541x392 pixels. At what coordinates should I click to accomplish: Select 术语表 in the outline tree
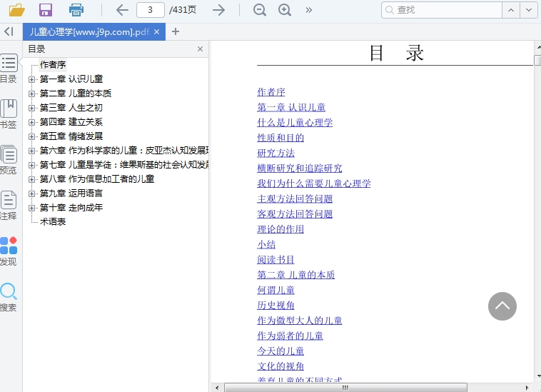click(x=53, y=221)
